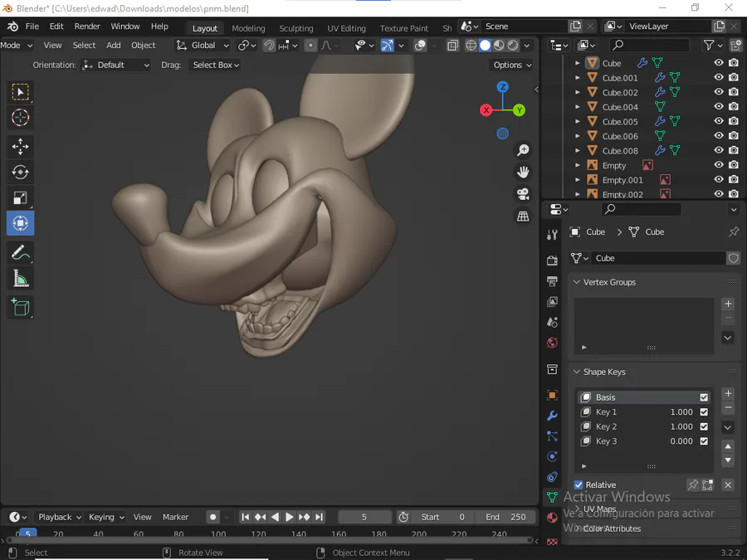Image resolution: width=747 pixels, height=560 pixels.
Task: Open the Global transform orientation dropdown
Action: (x=203, y=46)
